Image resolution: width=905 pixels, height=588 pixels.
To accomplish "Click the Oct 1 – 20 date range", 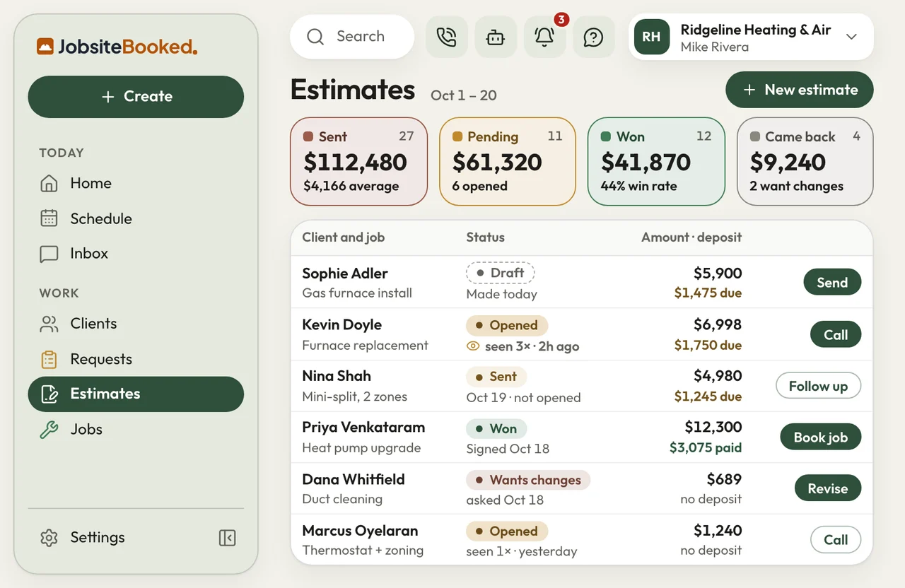I will 464,95.
